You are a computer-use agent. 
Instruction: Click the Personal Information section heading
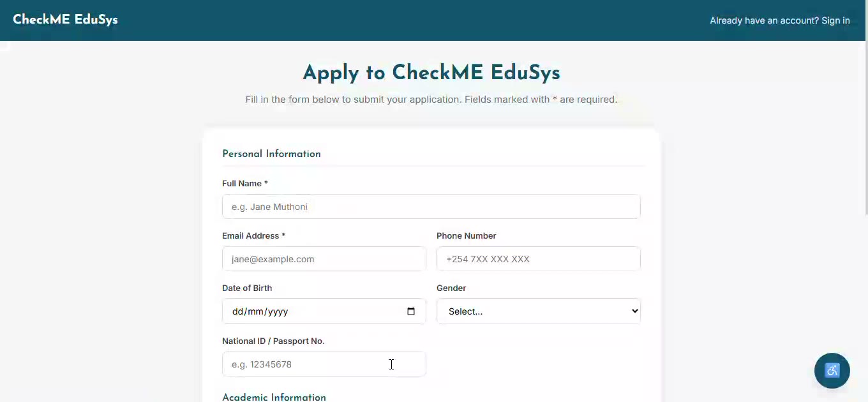(271, 154)
